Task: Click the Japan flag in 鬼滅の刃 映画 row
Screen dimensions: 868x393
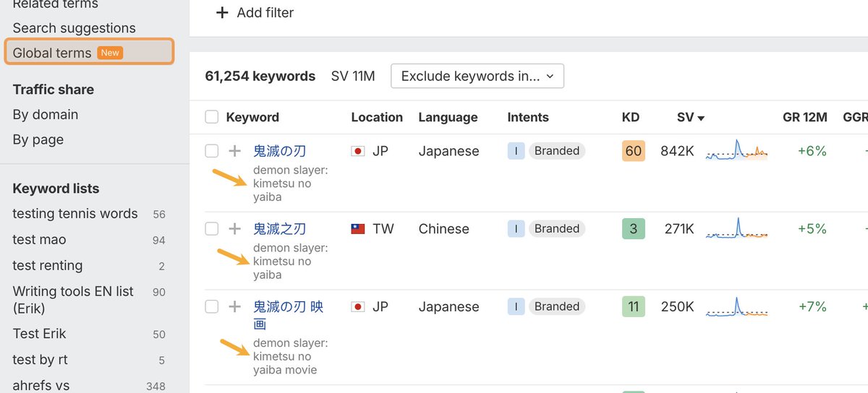Action: click(357, 307)
